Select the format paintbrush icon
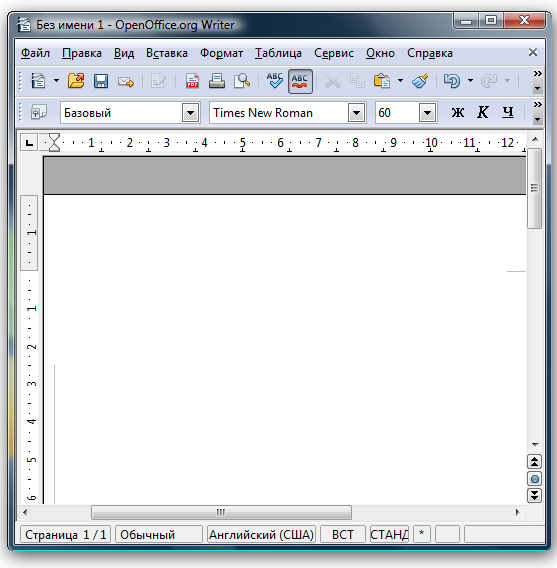This screenshot has width=557, height=568. [420, 80]
